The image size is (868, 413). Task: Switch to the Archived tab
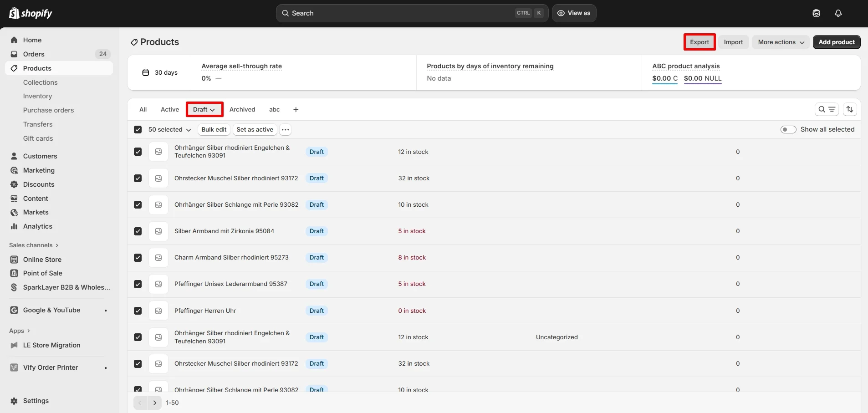242,109
